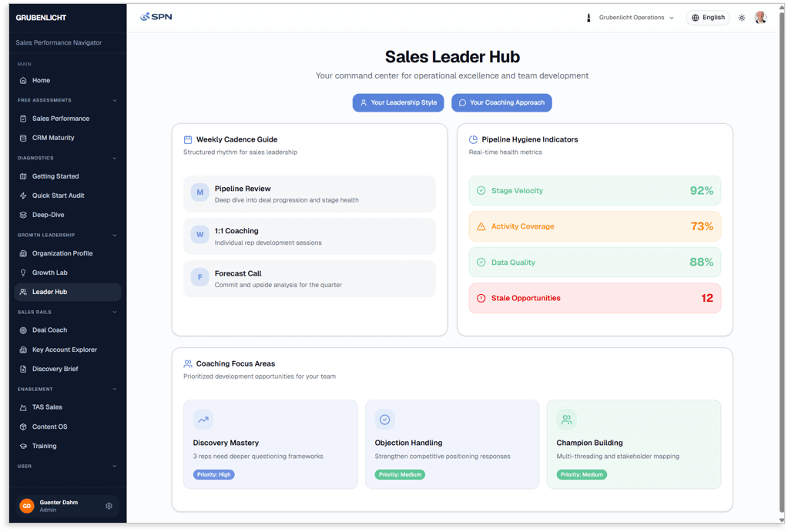Click the Activity Coverage 73% indicator
This screenshot has width=788, height=532.
point(594,226)
